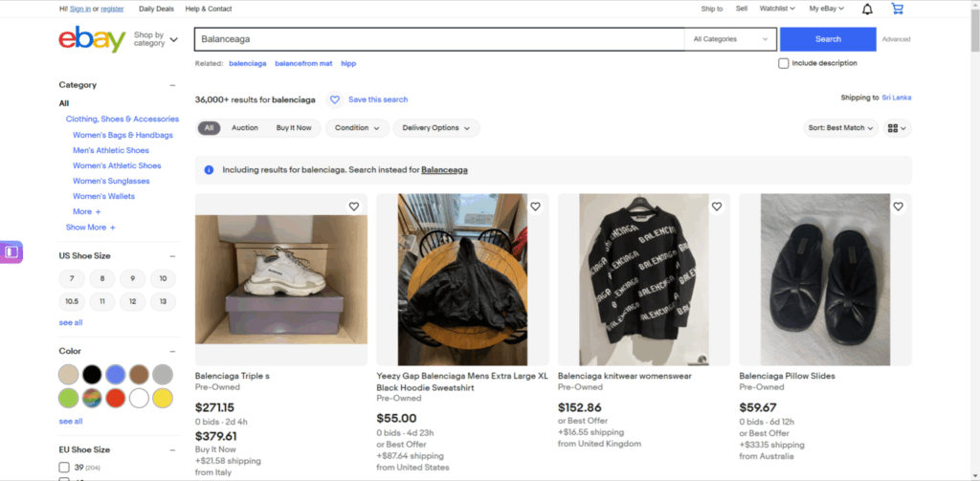Open the grid view layout selector

tap(898, 128)
